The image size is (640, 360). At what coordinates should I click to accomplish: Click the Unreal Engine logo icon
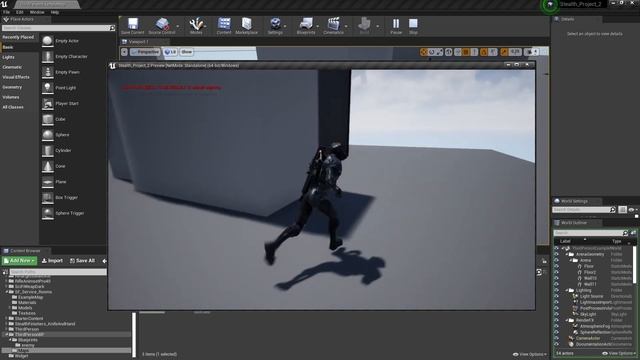[x=4, y=4]
